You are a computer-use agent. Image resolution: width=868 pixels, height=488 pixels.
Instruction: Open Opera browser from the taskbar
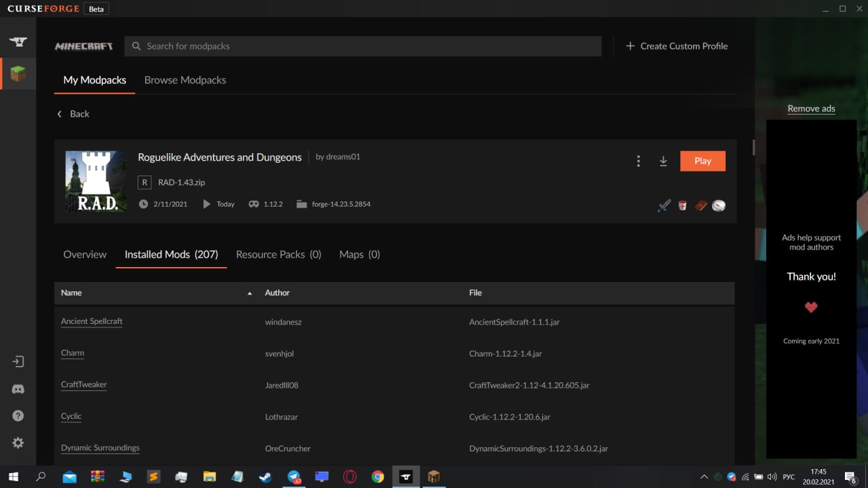350,476
